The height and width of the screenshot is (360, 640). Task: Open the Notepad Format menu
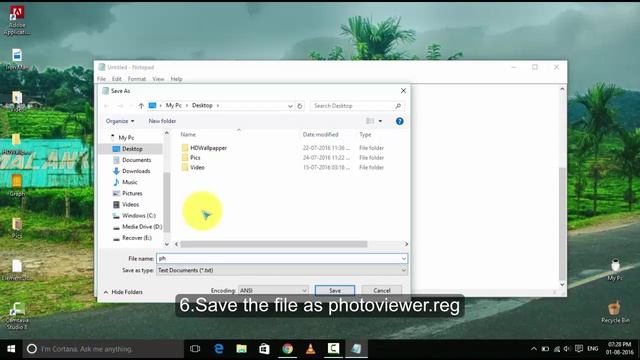tap(137, 79)
